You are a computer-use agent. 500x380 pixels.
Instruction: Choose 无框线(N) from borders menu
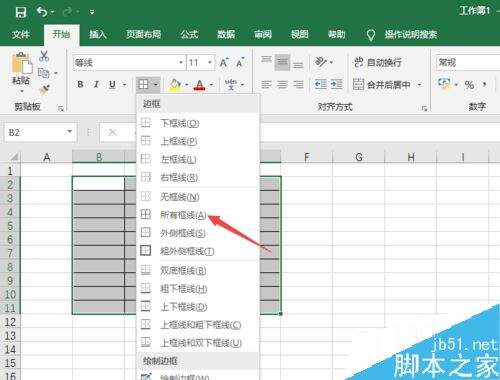198,197
